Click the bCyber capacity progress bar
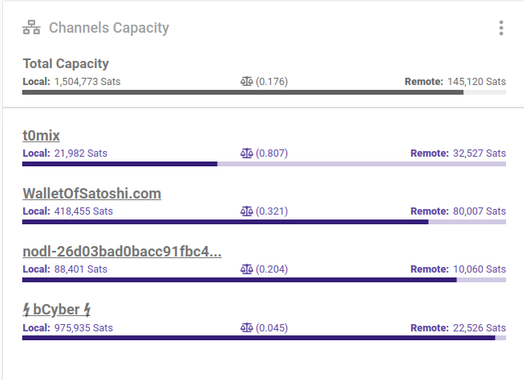The width and height of the screenshot is (524, 380). (x=264, y=338)
